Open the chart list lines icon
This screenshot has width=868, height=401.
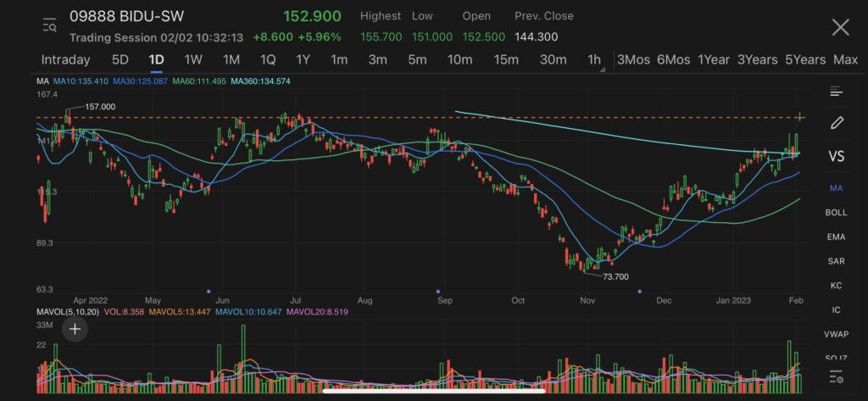(837, 92)
